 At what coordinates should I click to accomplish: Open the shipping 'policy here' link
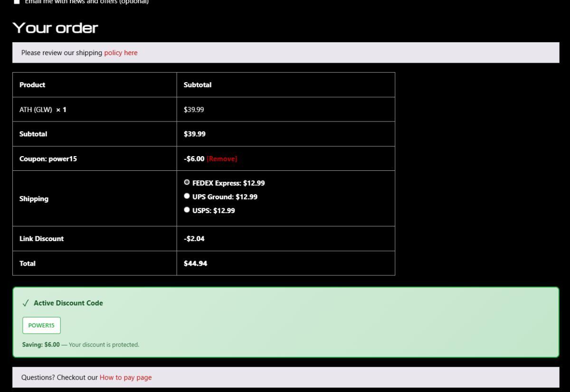coord(121,53)
